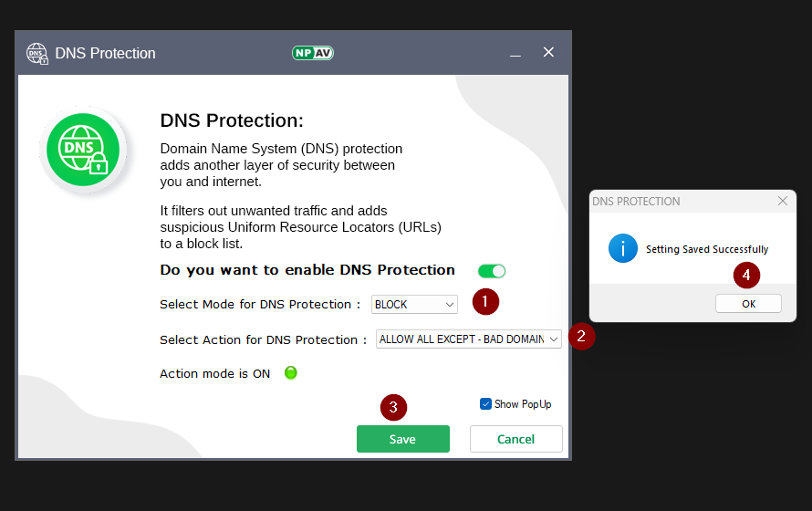Screen dimensions: 812x511
Task: Expand the Select Action for DNS Protection dropdown
Action: 469,339
